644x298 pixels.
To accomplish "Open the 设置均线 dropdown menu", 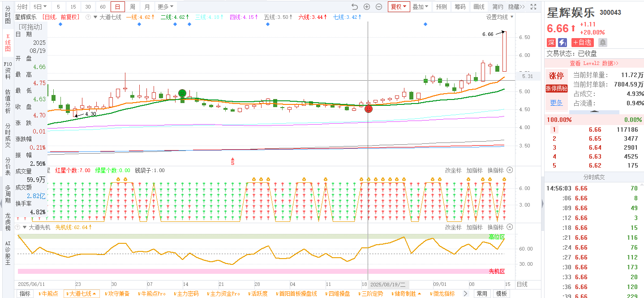I will coord(500,17).
